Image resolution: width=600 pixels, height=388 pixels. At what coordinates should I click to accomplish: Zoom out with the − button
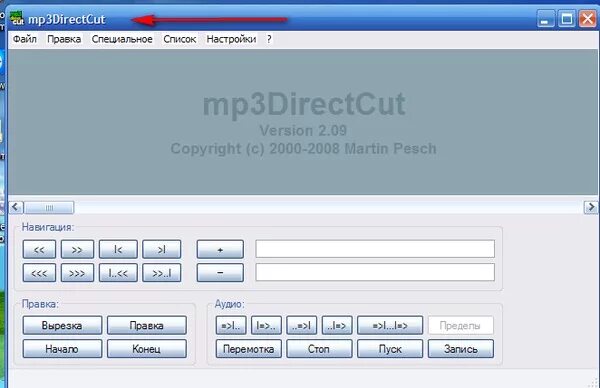coord(220,273)
